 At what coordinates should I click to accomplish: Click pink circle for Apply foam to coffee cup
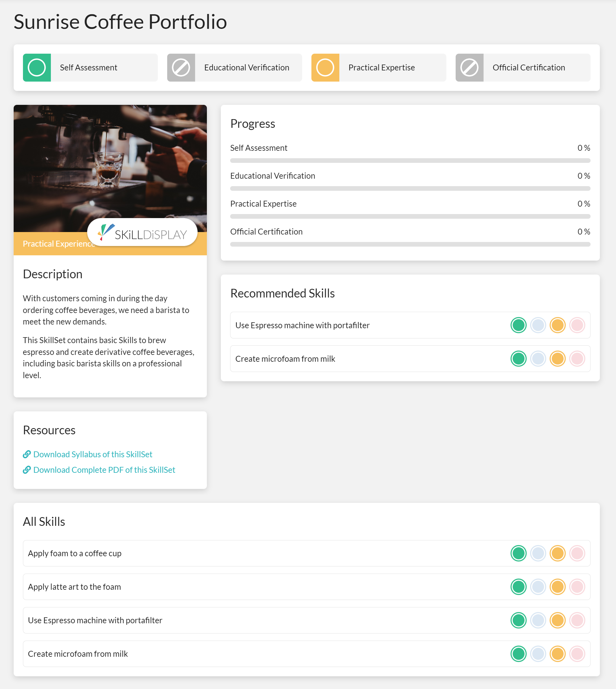[x=577, y=553]
